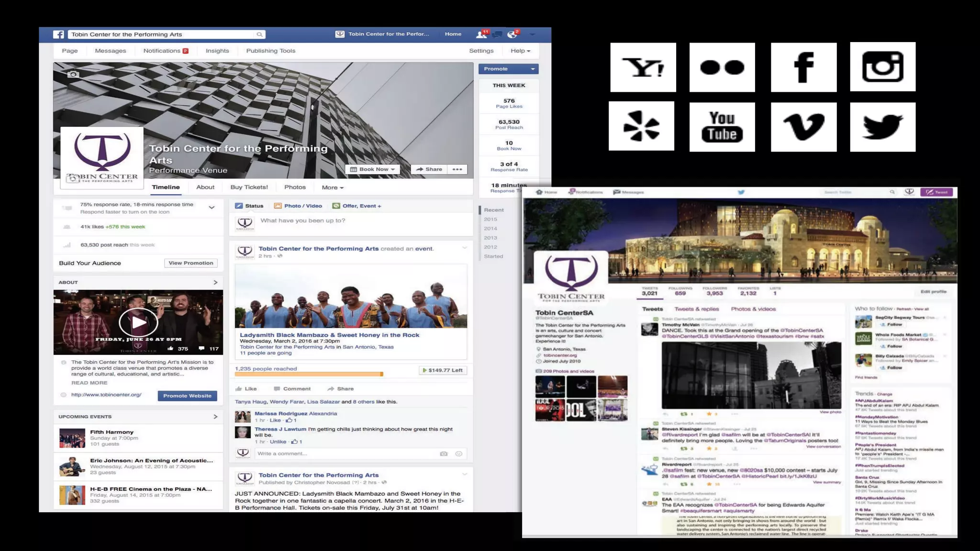Click the YouTube logo icon
Screen dimensions: 980x551
[x=722, y=127]
